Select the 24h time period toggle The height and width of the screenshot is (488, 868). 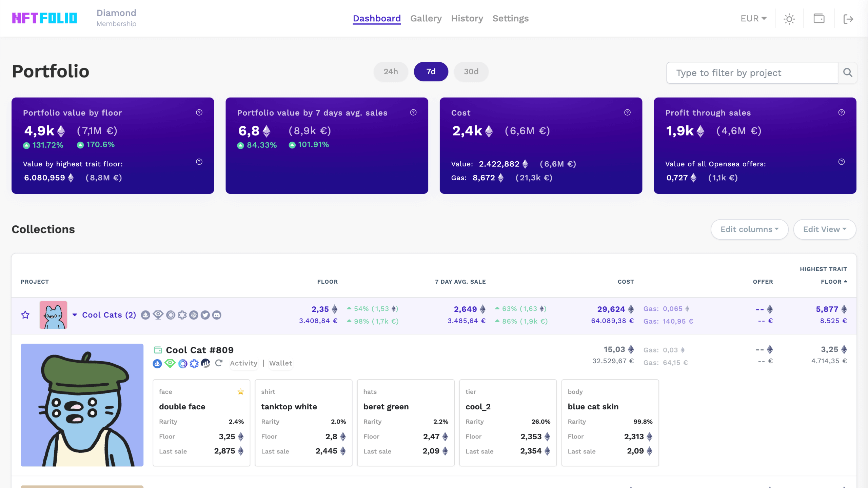point(391,72)
